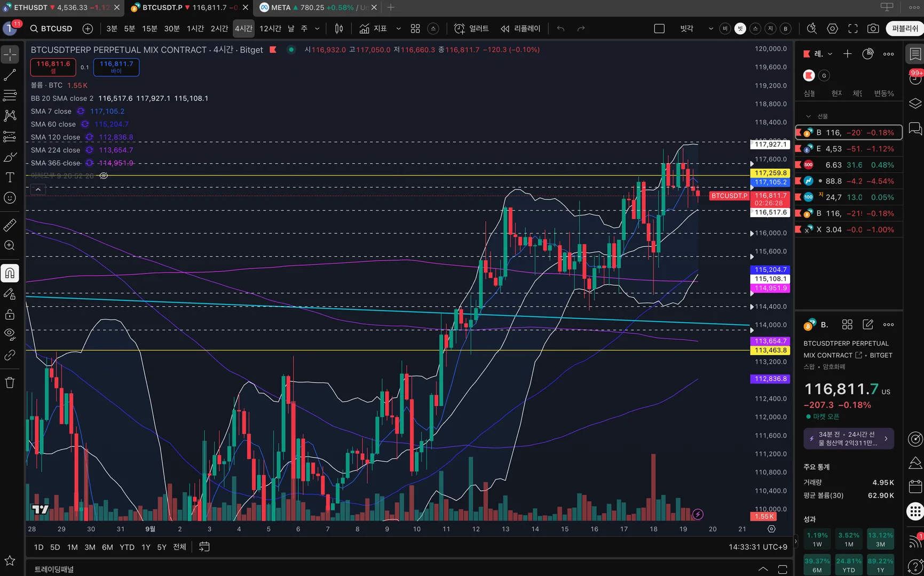This screenshot has height=576, width=924.
Task: Expand the 빗각 layout name dropdown
Action: 710,29
